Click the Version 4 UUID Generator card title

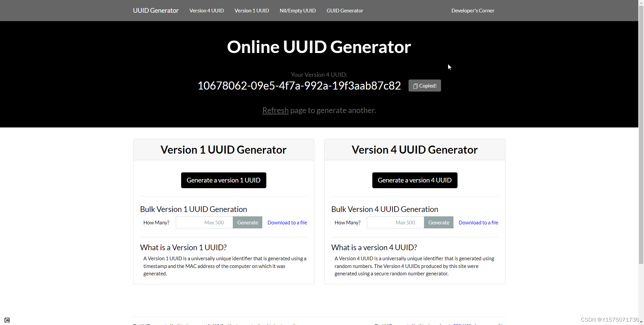click(x=415, y=150)
